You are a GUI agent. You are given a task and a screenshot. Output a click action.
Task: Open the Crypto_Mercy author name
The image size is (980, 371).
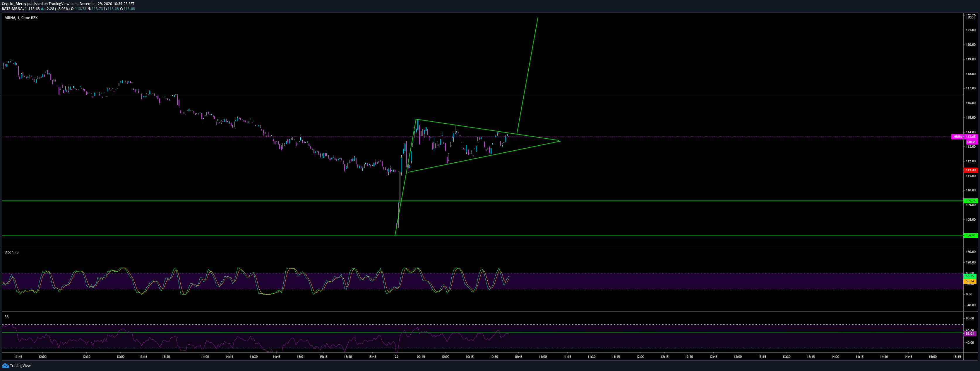14,4
